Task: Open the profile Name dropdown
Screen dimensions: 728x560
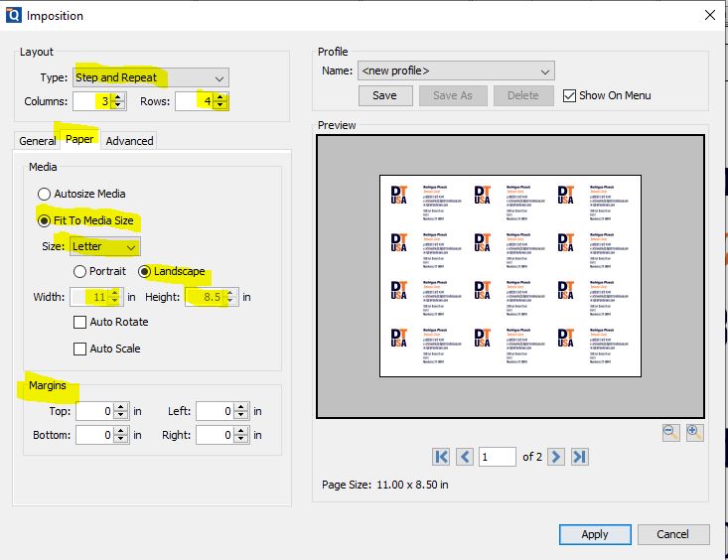Action: 456,71
